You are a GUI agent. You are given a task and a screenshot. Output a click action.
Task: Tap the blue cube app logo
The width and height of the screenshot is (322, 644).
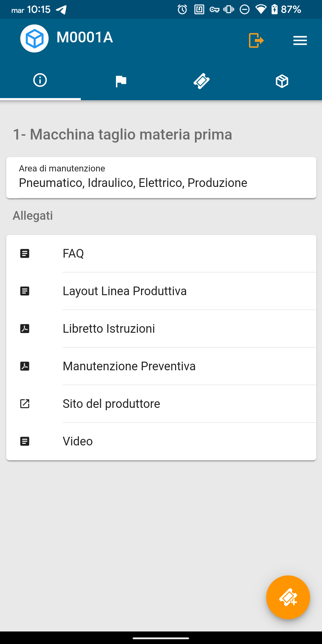click(34, 38)
